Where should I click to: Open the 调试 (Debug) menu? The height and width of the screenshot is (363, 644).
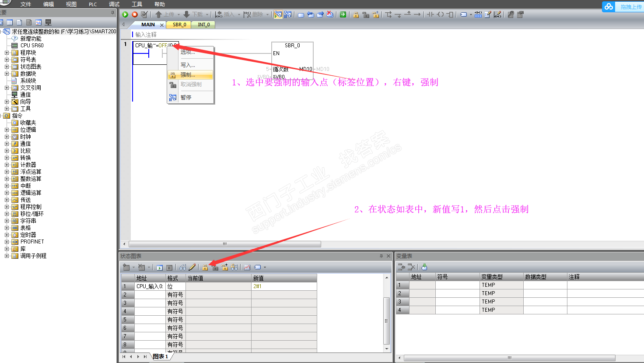tap(114, 4)
